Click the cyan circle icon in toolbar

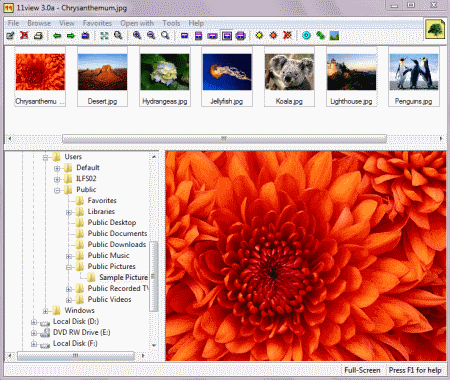point(306,35)
